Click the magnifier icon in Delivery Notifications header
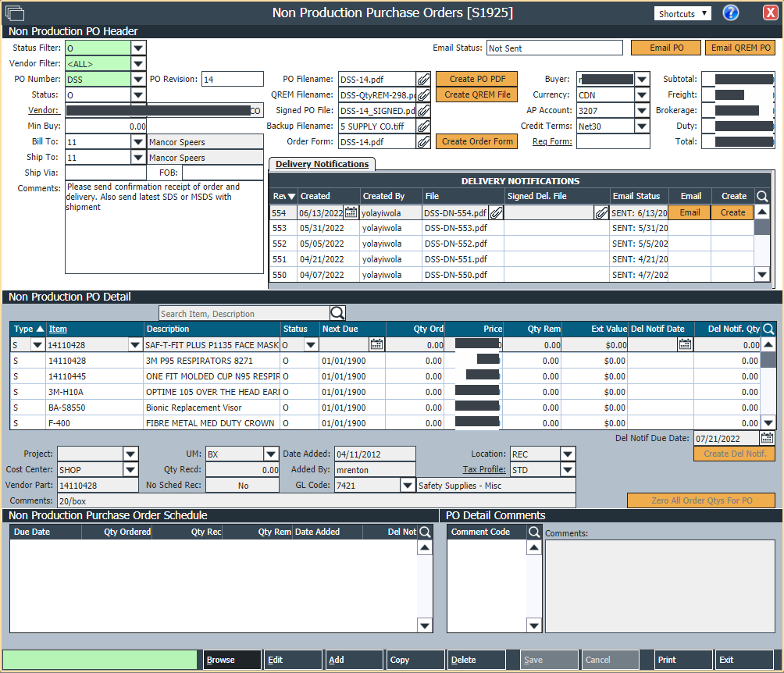 [x=762, y=197]
